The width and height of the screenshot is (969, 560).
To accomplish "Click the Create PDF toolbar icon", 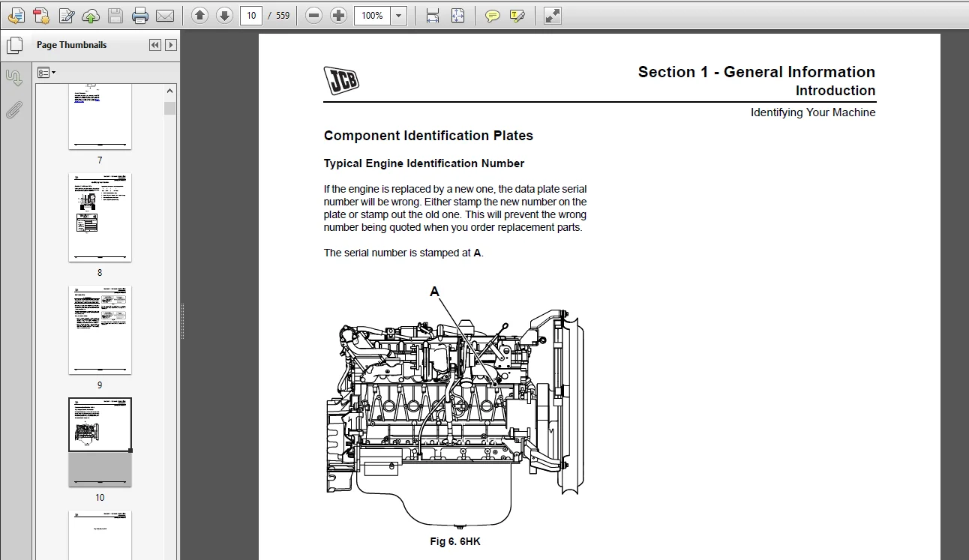I will coord(41,15).
